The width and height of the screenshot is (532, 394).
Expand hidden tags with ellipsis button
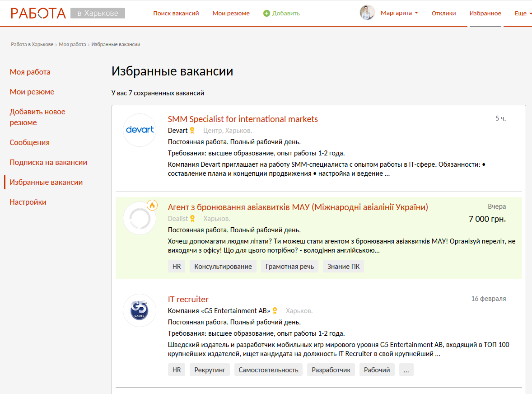[x=406, y=370]
